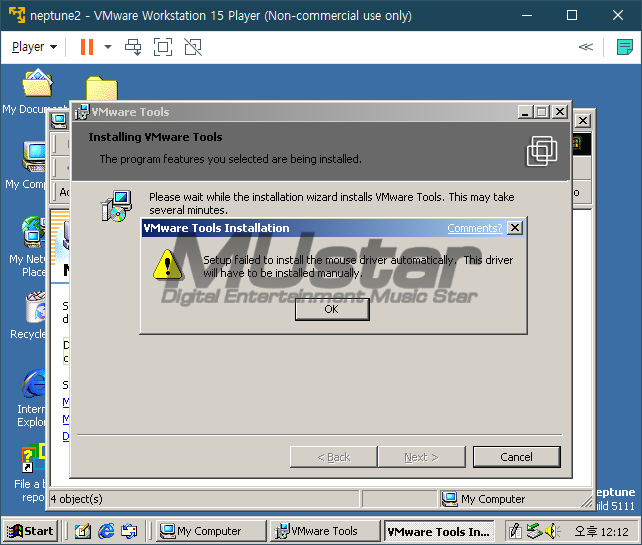Send Ctrl+Alt+Del to virtual machine icon
642x545 pixels.
[x=133, y=47]
